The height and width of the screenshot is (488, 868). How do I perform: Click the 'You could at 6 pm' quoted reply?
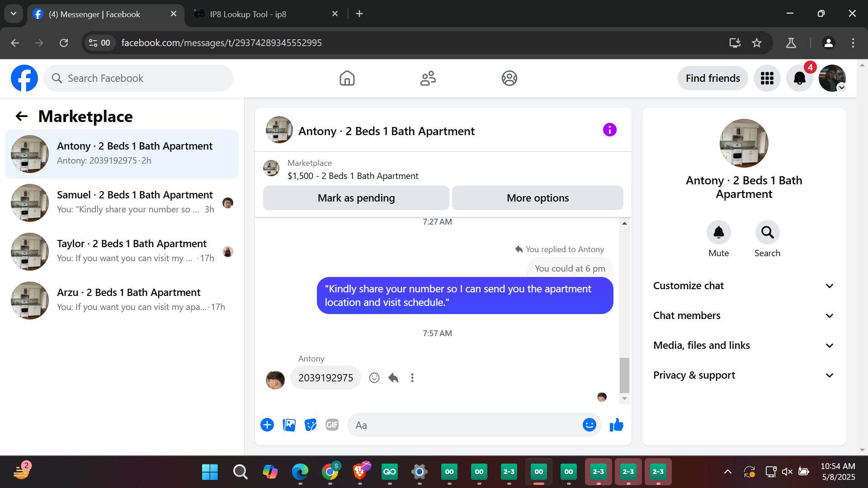coord(570,268)
